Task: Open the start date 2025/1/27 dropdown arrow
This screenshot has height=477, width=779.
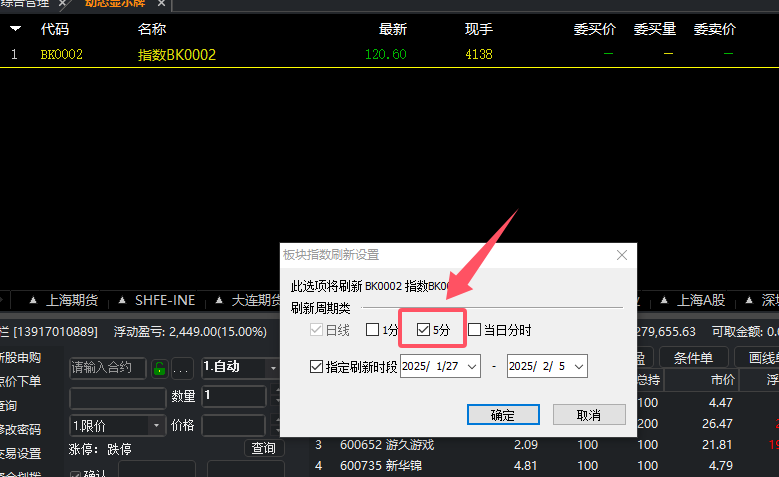Action: 472,367
